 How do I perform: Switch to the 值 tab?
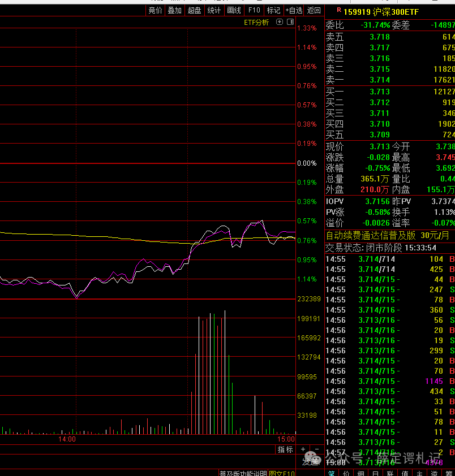405,473
